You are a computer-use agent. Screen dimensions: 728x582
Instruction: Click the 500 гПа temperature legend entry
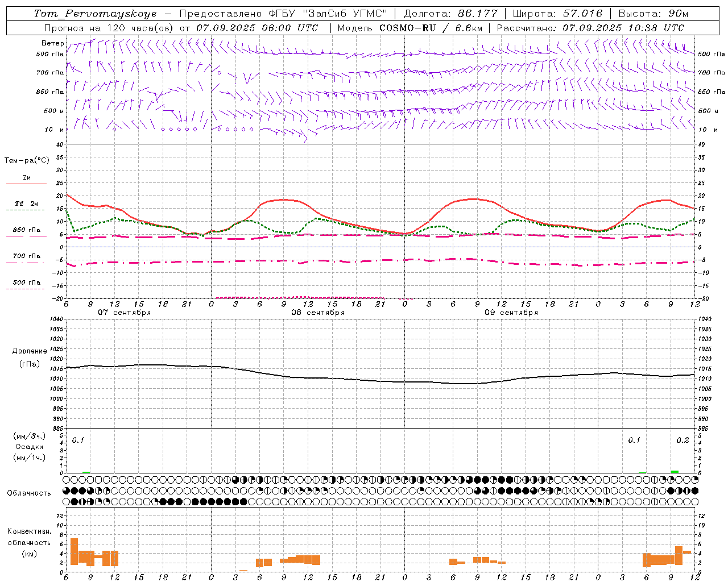[27, 282]
